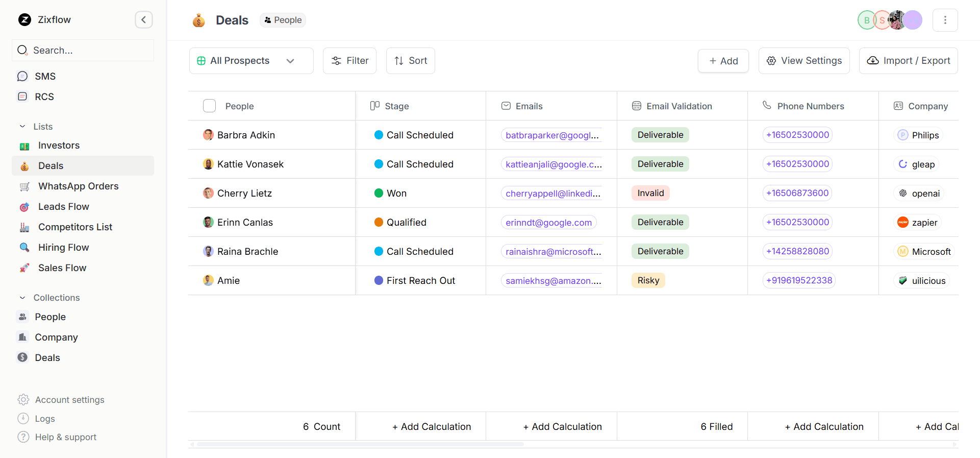Collapse the Lists section

click(x=22, y=127)
